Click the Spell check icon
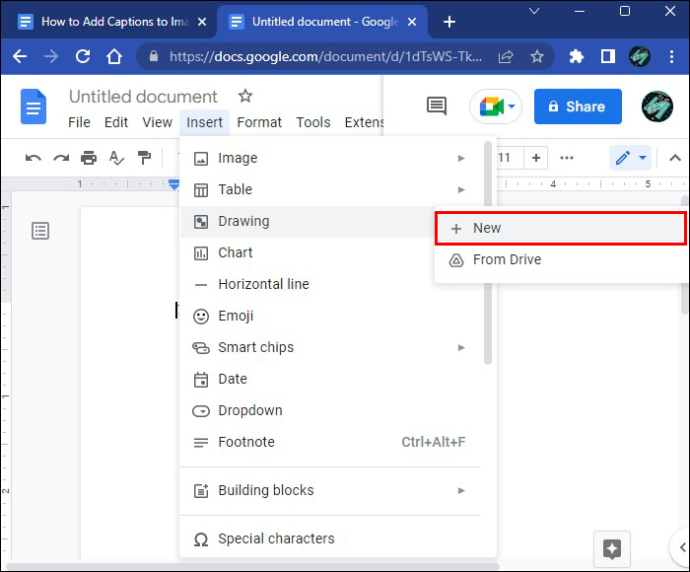This screenshot has width=690, height=572. pos(117,158)
